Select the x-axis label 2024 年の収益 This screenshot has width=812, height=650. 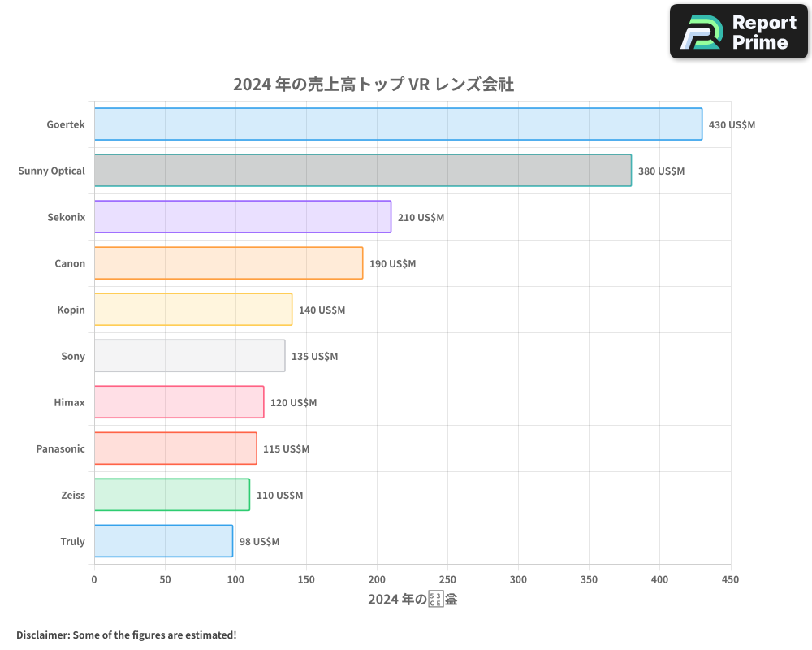coord(412,597)
